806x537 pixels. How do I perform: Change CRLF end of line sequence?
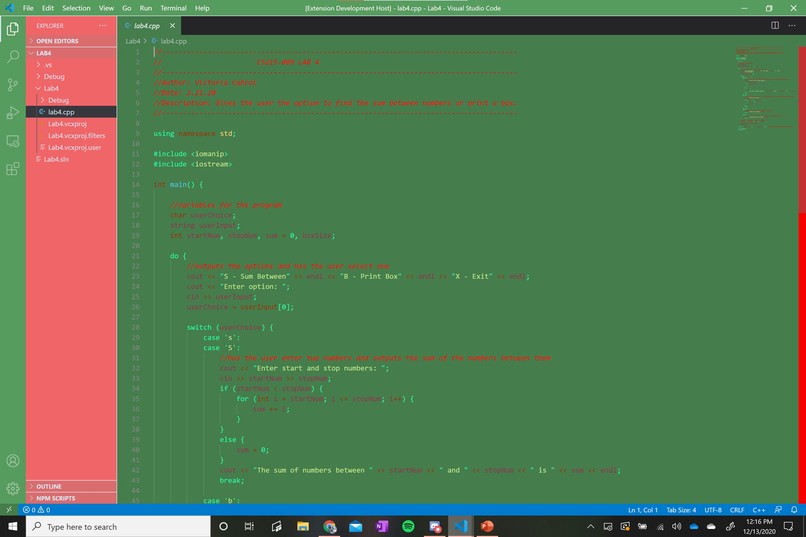737,510
